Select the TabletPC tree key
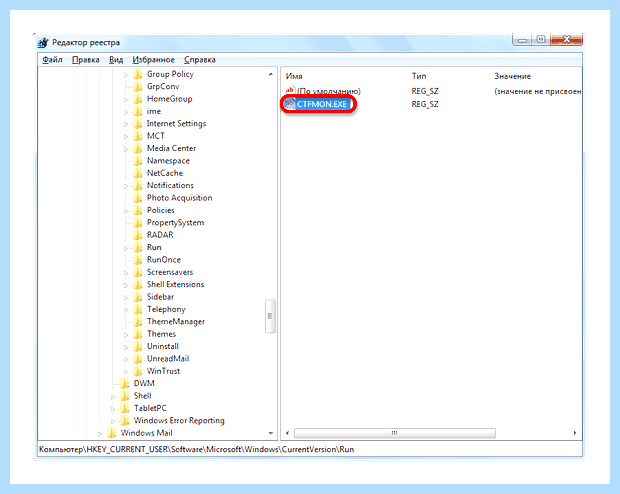Viewport: 620px width, 494px height. (x=150, y=408)
